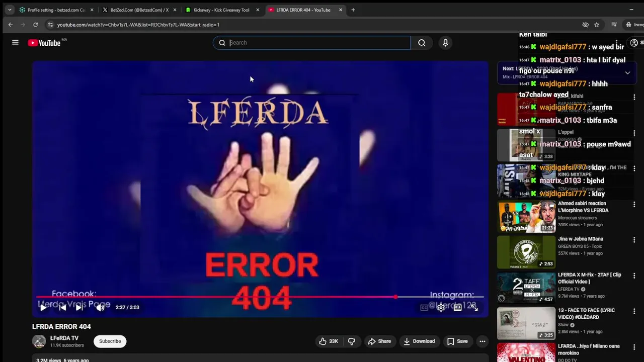Open the player settings gear
This screenshot has height=362, width=644.
tap(441, 308)
